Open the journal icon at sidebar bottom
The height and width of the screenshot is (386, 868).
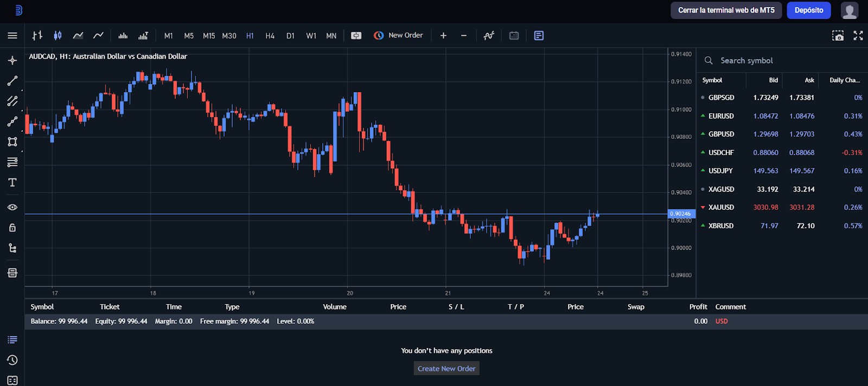coord(12,380)
